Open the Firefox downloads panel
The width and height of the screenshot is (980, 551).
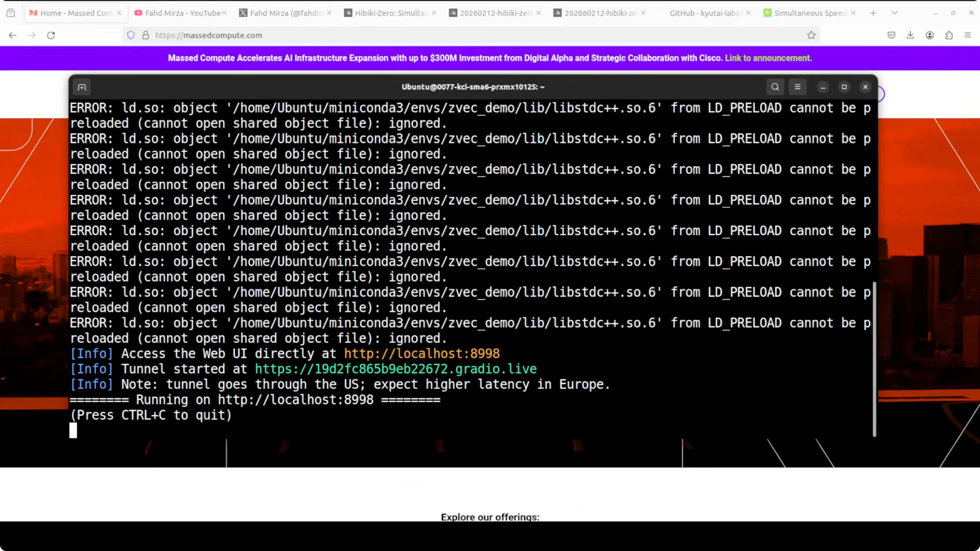pos(910,35)
